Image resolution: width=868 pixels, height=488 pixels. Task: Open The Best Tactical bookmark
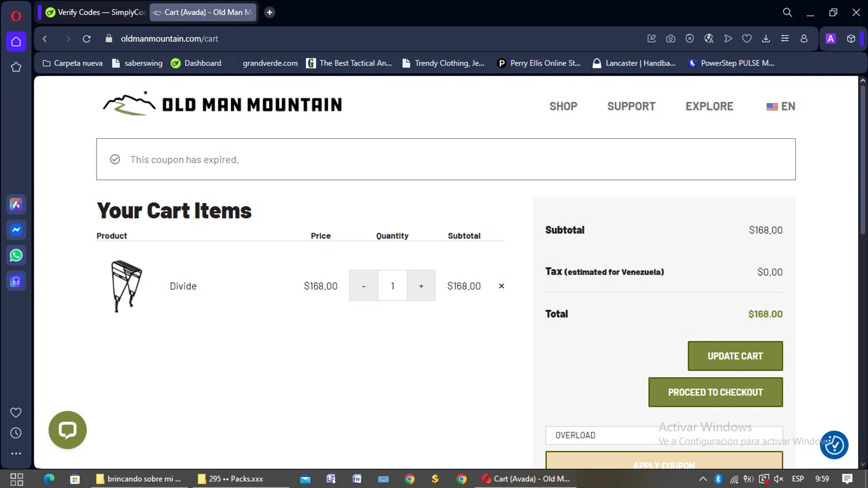tap(350, 63)
